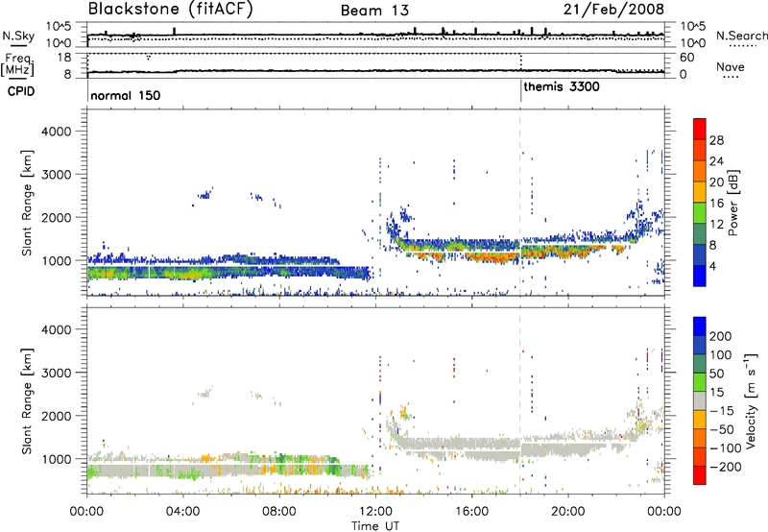This screenshot has width=768, height=532.
Task: Click the '-200' label on the velocity scale
Action: click(x=726, y=467)
